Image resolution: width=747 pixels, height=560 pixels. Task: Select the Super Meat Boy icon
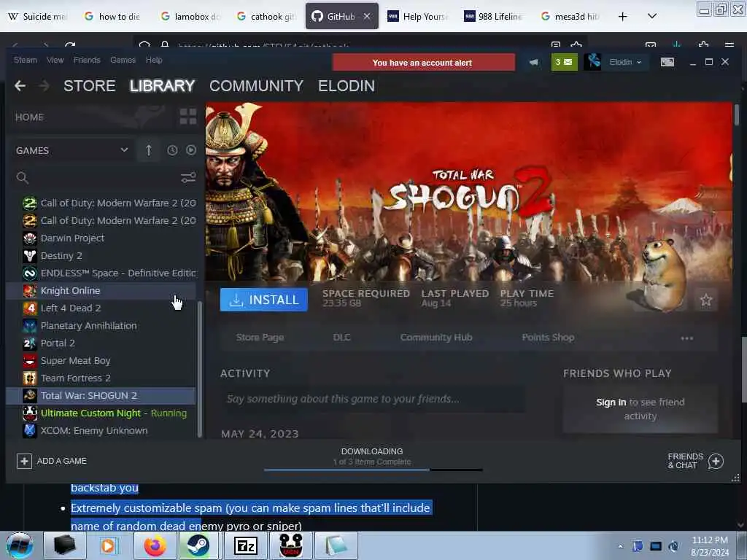29,360
